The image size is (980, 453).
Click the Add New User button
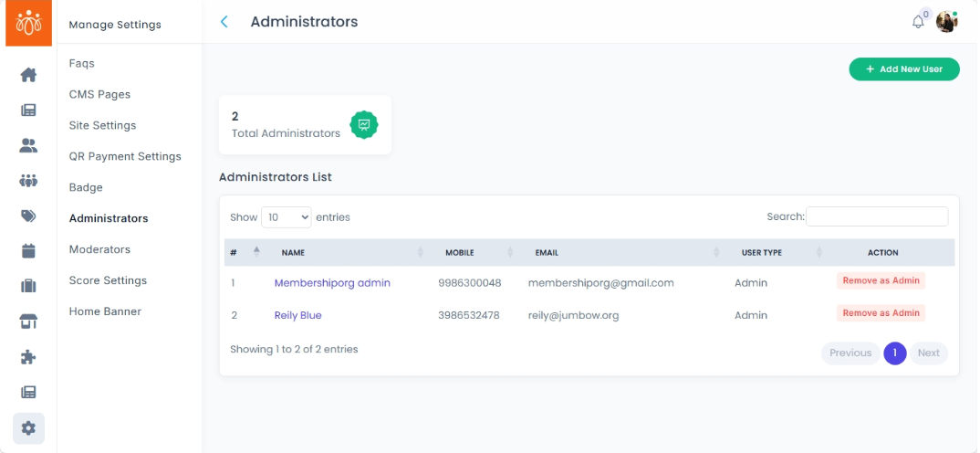coord(903,69)
